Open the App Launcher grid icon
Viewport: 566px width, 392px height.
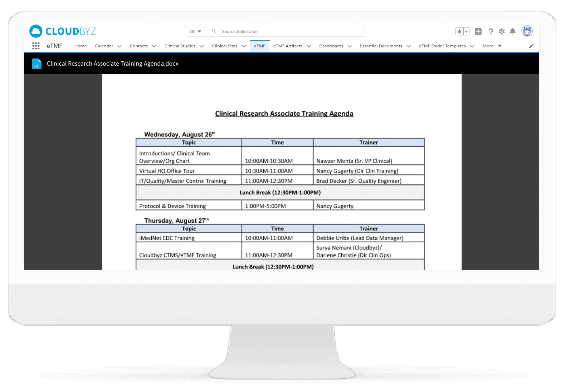coord(36,46)
